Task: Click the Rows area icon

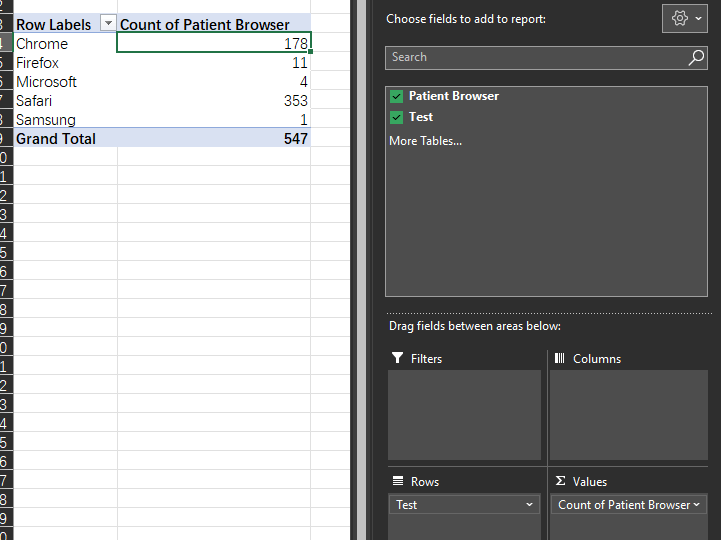Action: 398,481
